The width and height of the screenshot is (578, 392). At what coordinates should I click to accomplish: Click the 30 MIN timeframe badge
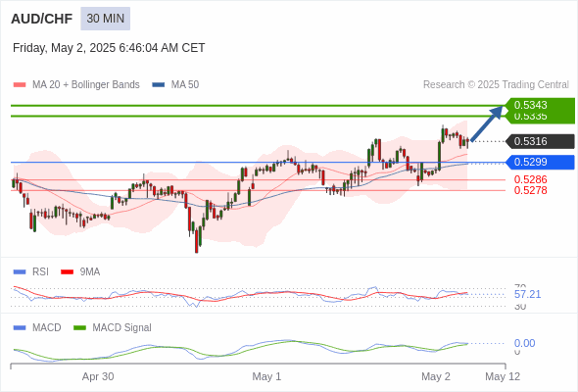coord(106,19)
